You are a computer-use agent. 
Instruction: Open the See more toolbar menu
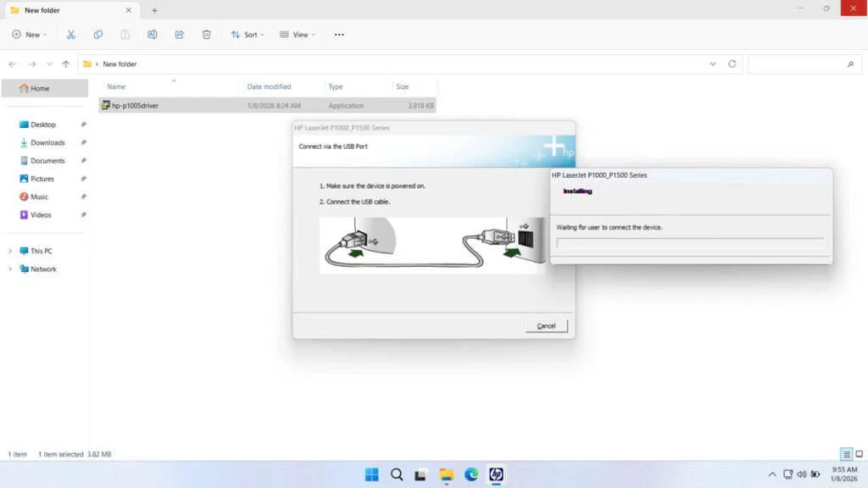point(339,35)
